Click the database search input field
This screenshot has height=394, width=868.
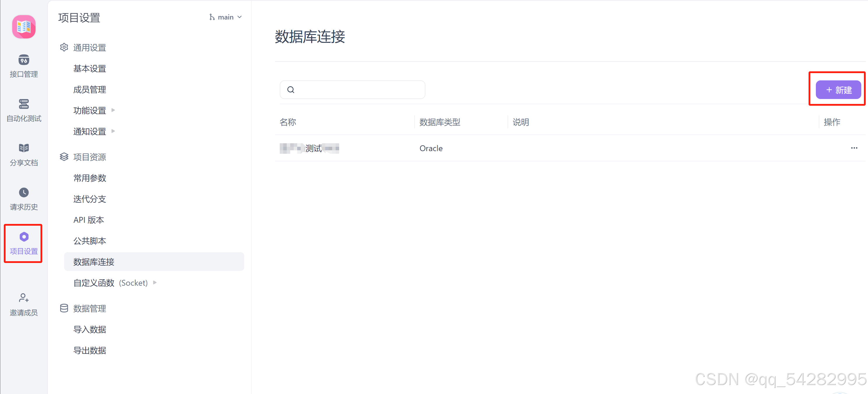point(357,90)
